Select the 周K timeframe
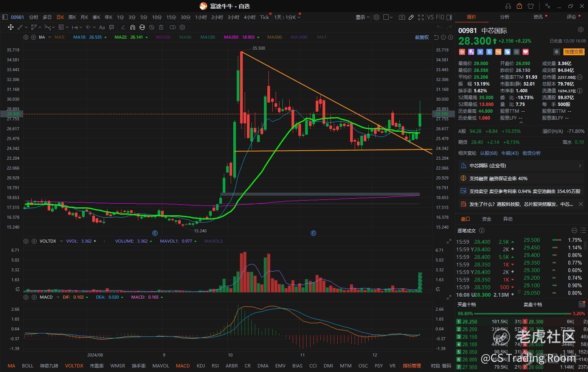 72,17
